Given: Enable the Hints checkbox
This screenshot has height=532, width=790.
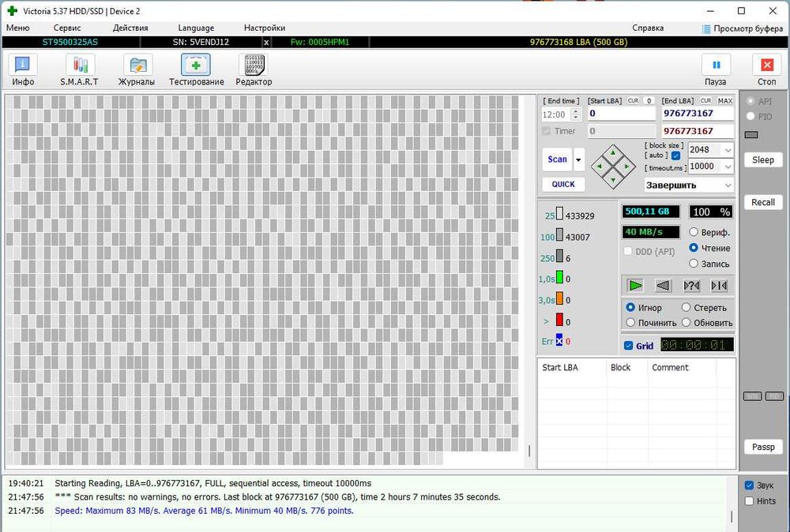Looking at the screenshot, I should pyautogui.click(x=749, y=500).
